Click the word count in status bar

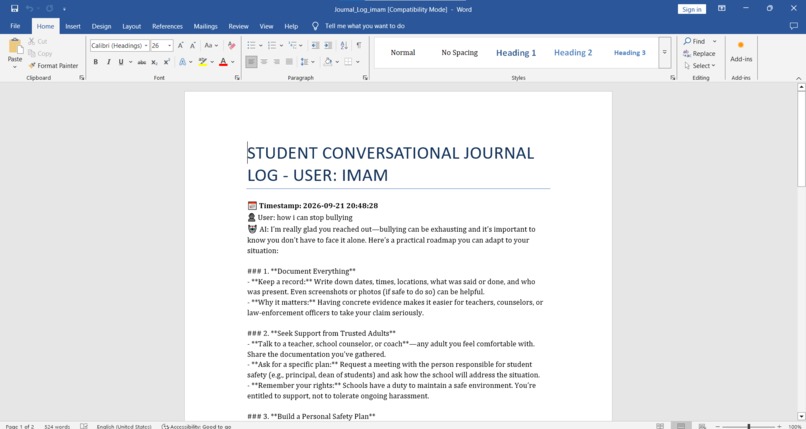pyautogui.click(x=57, y=426)
